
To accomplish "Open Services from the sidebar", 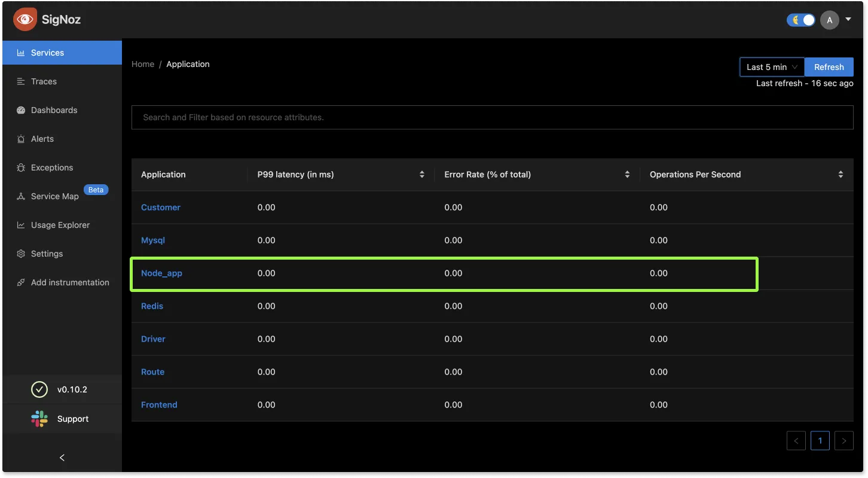I will tap(62, 53).
